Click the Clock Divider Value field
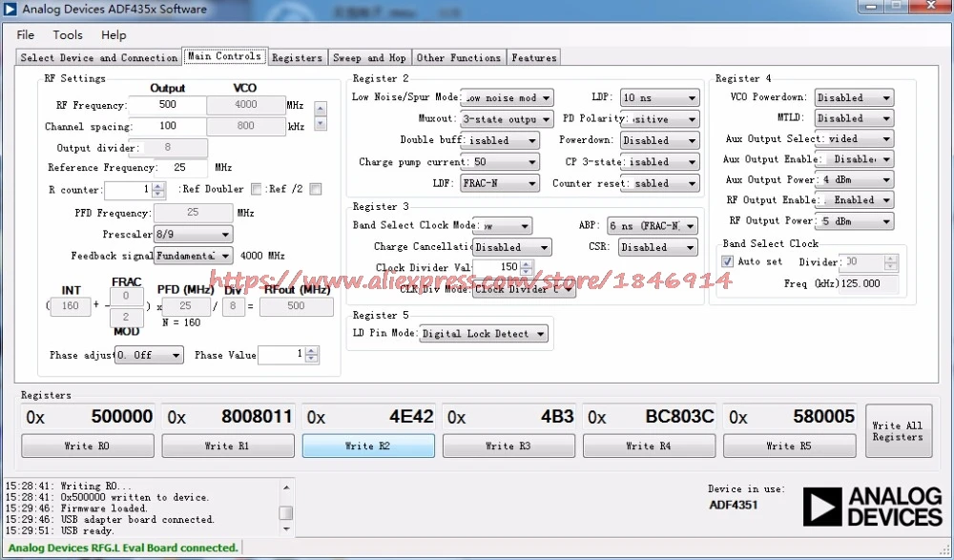The width and height of the screenshot is (954, 560). click(x=497, y=267)
